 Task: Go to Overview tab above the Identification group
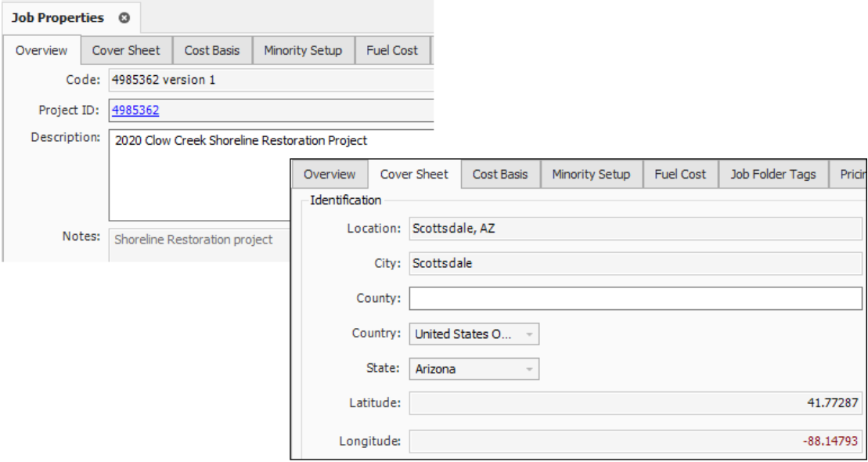tap(330, 175)
